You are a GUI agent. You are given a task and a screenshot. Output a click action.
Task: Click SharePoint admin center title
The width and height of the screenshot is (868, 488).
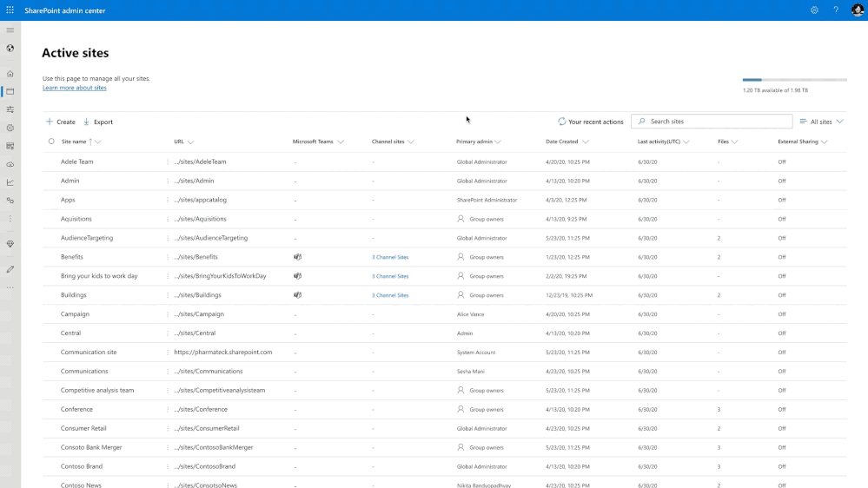pyautogui.click(x=65, y=10)
